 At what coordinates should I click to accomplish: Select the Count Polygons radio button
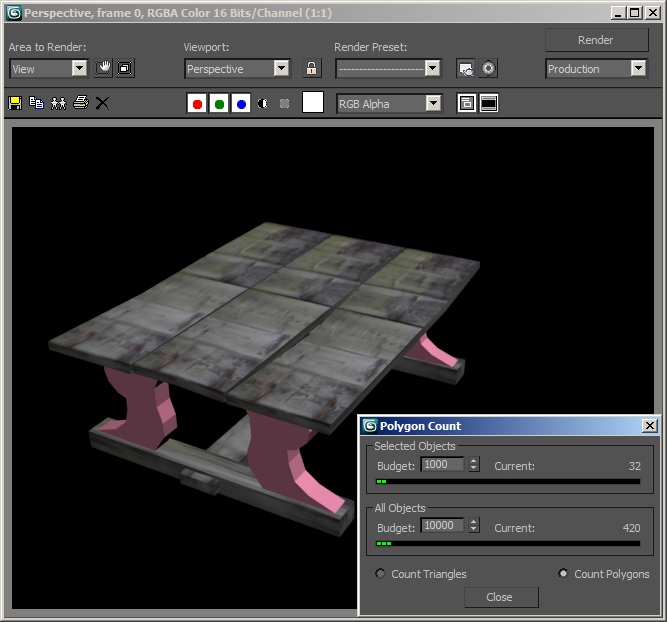point(563,573)
